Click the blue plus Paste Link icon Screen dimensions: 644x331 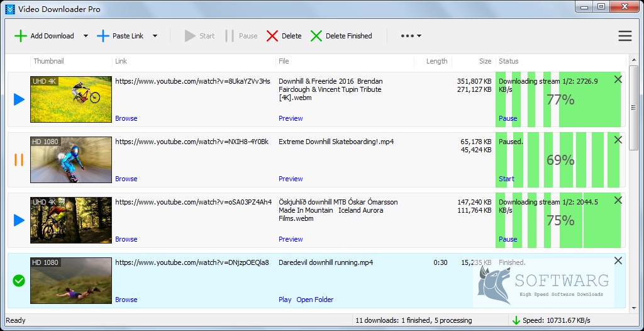pyautogui.click(x=103, y=36)
